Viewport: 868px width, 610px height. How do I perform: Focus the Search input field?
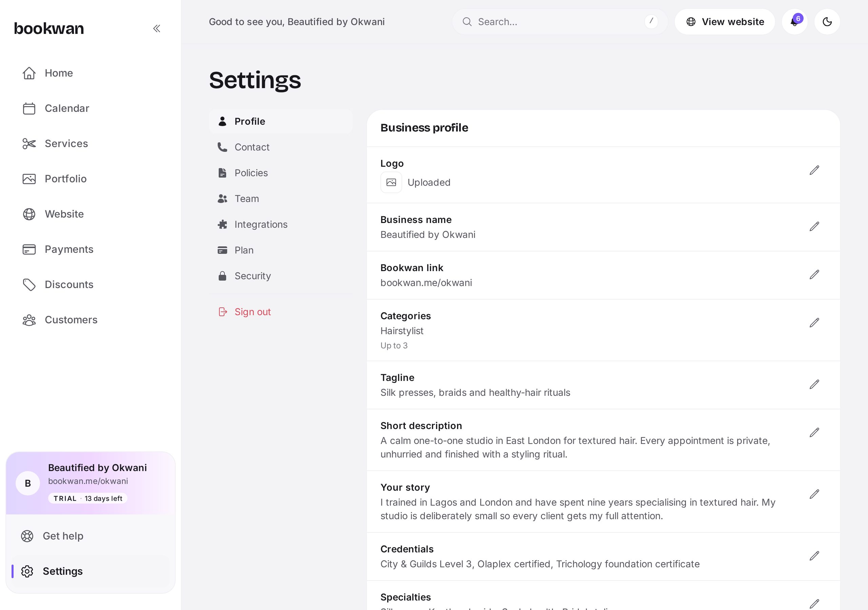click(x=559, y=22)
